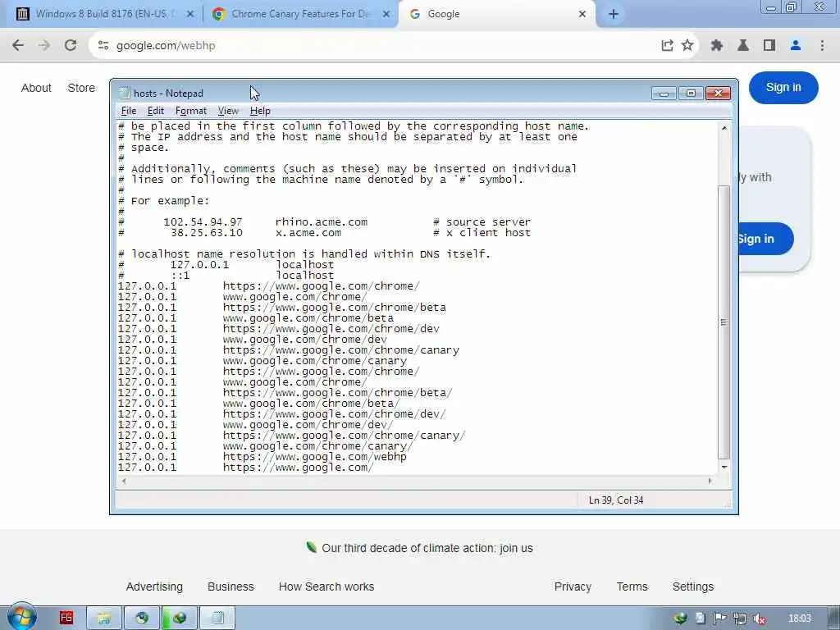Close the Google tab
The image size is (840, 630).
coord(582,14)
